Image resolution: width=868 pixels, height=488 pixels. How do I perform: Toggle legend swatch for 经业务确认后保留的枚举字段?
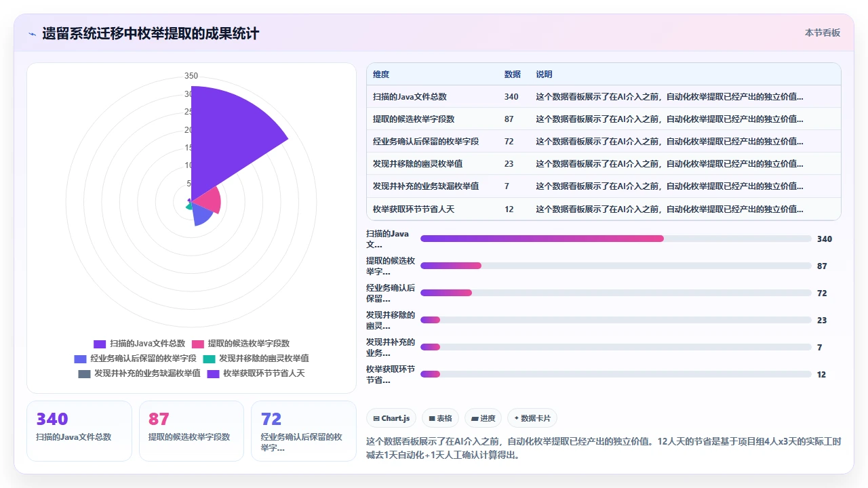(x=80, y=359)
